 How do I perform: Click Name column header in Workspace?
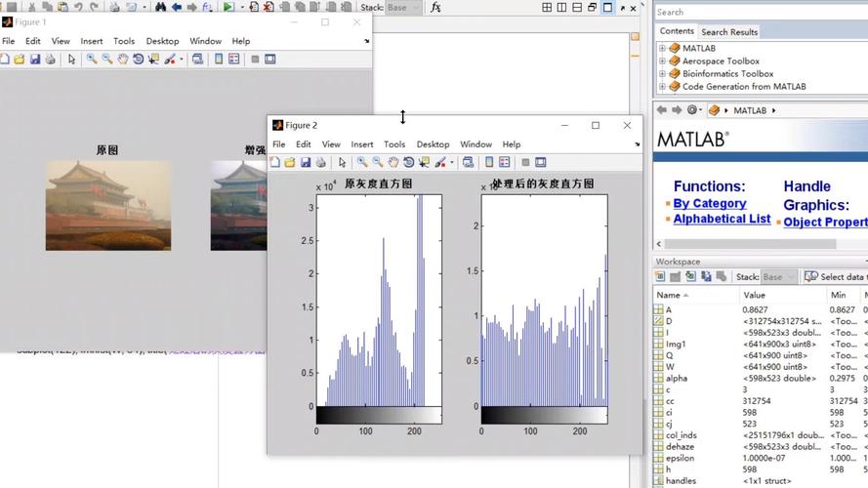696,295
